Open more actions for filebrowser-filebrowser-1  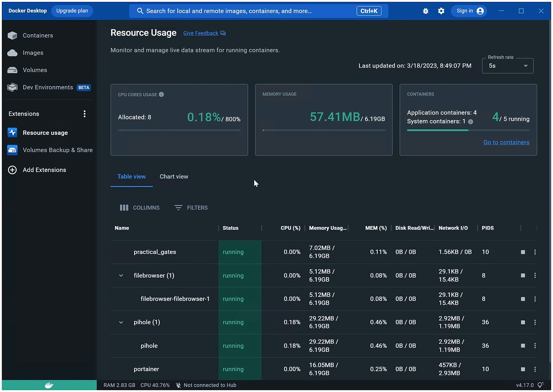click(x=535, y=299)
